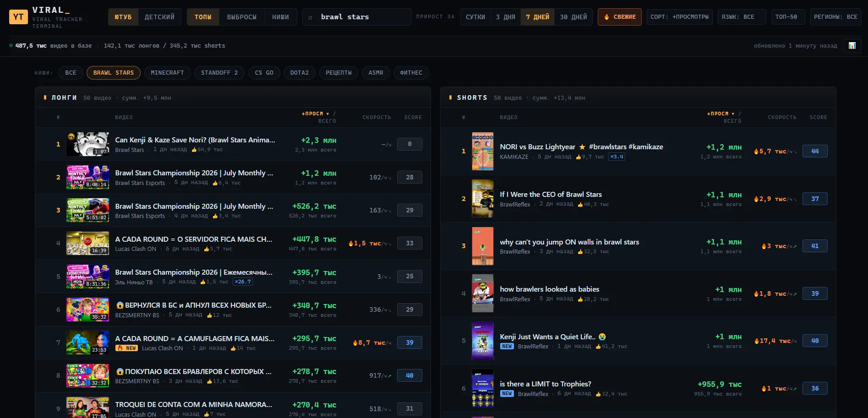Set growth period to 7 ДНЕЙ
Image resolution: width=868 pixels, height=418 pixels.
click(x=537, y=17)
